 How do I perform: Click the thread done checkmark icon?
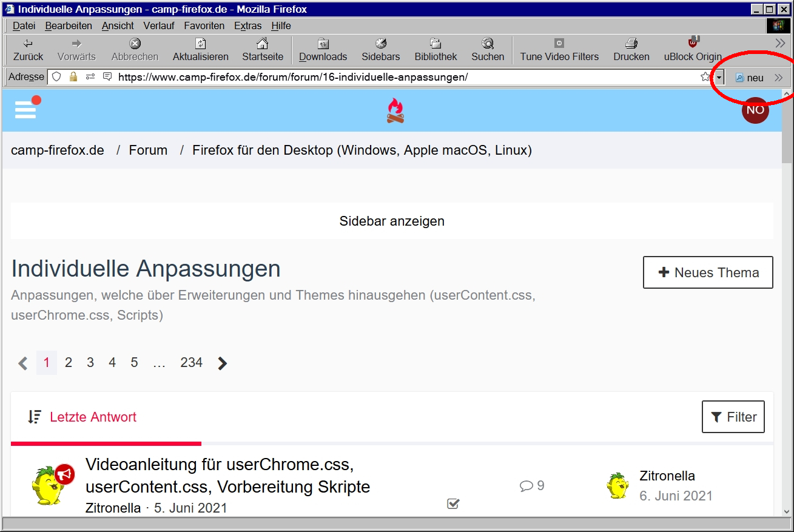point(453,503)
